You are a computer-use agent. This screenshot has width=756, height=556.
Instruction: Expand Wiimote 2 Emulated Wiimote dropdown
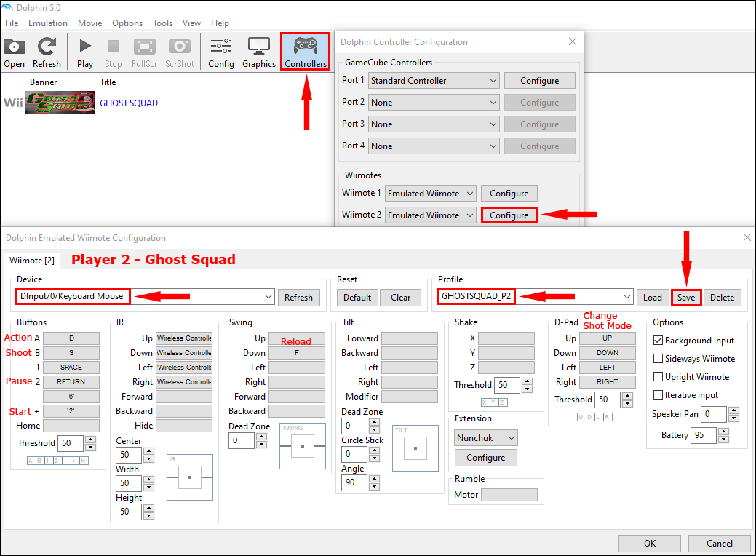(x=431, y=215)
